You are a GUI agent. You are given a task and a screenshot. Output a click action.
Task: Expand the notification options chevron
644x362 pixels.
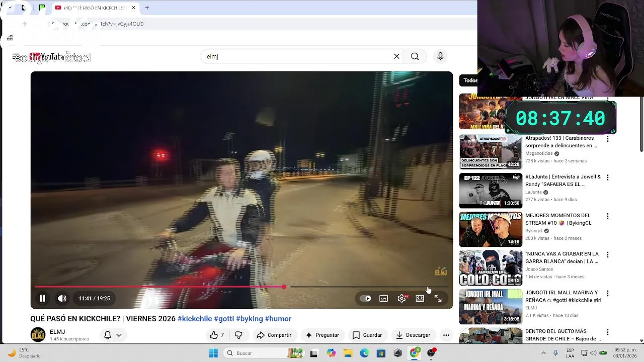(x=119, y=335)
